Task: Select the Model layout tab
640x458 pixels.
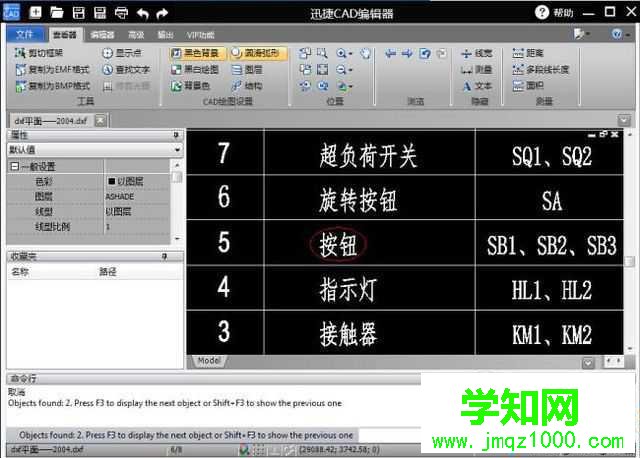Action: click(209, 361)
